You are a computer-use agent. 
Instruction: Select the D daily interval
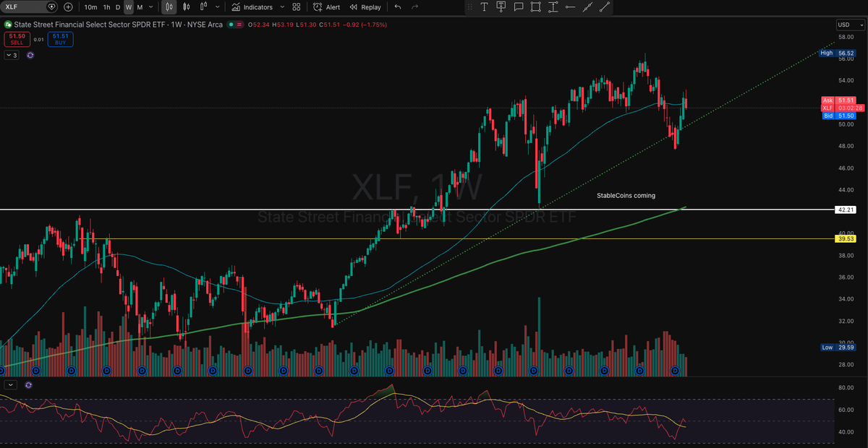[x=118, y=7]
